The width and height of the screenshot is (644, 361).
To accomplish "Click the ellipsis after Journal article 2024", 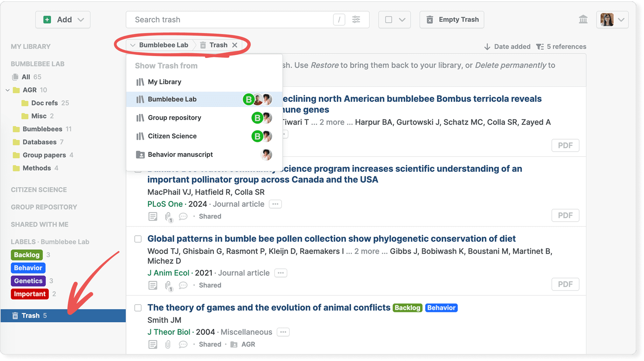I will [275, 204].
